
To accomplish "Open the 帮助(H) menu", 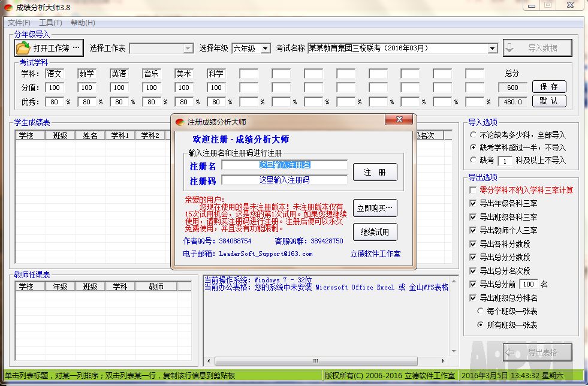I will coord(83,23).
